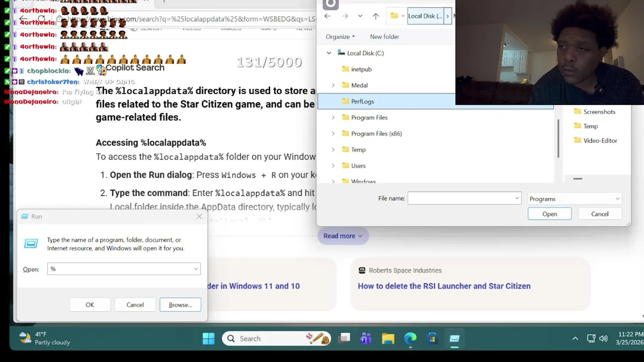Image resolution: width=644 pixels, height=362 pixels.
Task: Go back in the Browse dialog
Action: pos(327,16)
